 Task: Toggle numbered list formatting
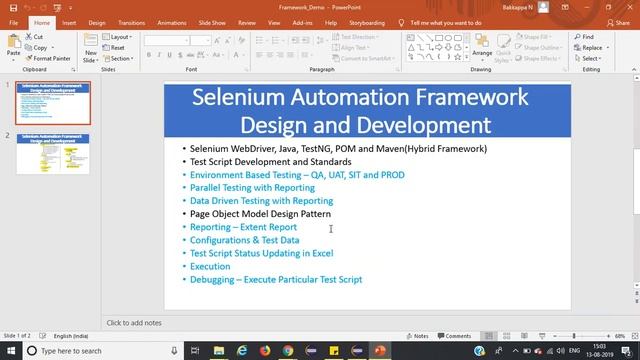click(276, 40)
